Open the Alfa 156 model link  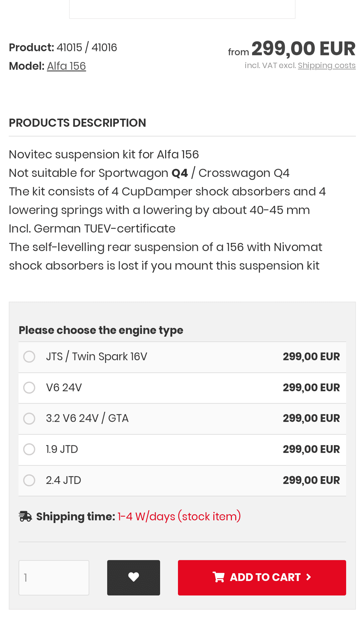click(x=66, y=66)
